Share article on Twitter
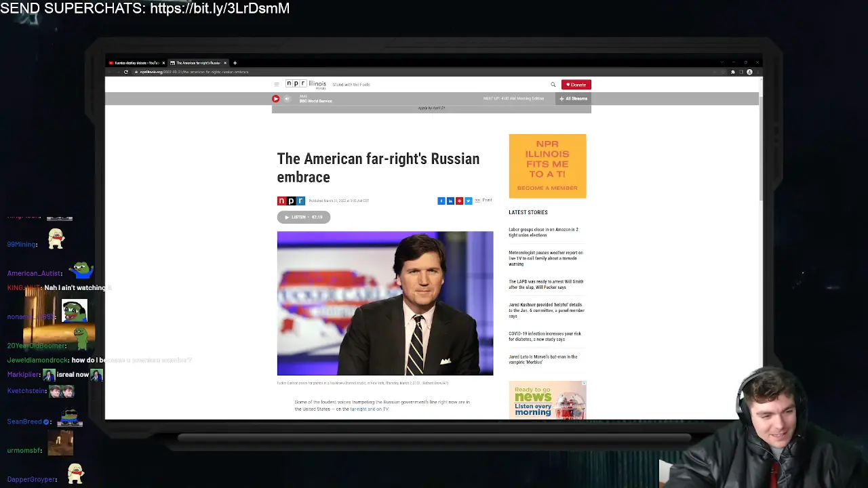This screenshot has width=868, height=488. click(468, 201)
